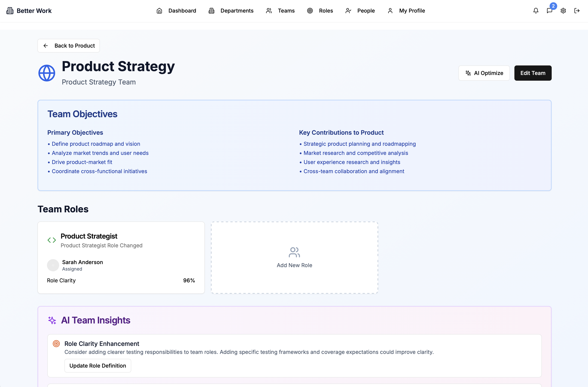Click Sarah Anderson's avatar
This screenshot has width=588, height=387.
[x=53, y=265]
